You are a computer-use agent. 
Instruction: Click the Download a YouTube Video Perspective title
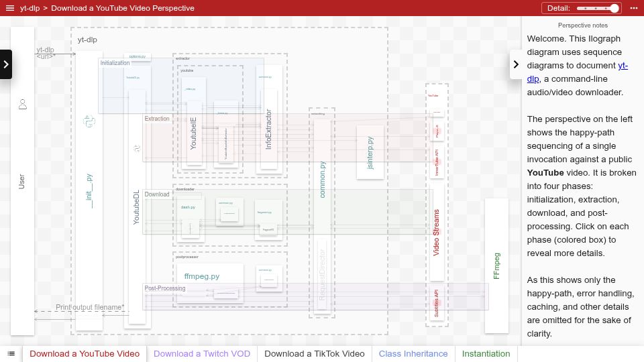coord(122,8)
